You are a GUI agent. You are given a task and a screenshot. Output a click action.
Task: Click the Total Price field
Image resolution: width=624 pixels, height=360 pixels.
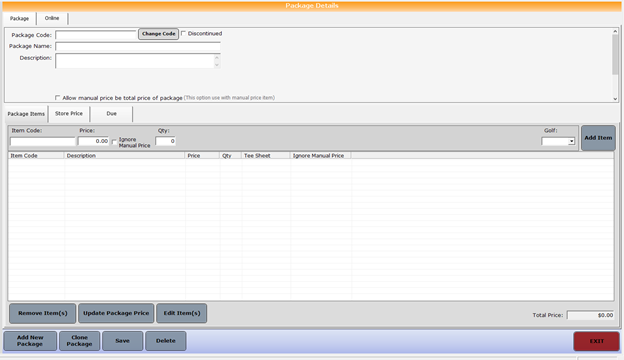591,315
